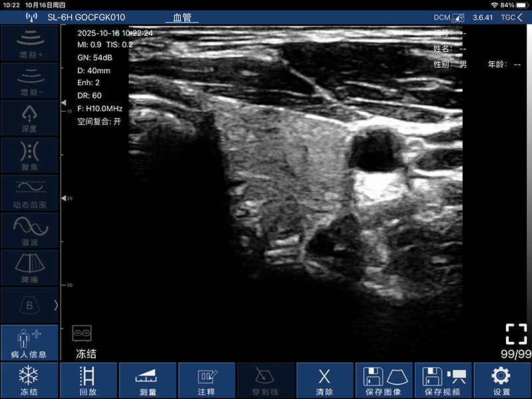Tap the 99/99 frame counter
Image resolution: width=532 pixels, height=399 pixels.
click(515, 354)
